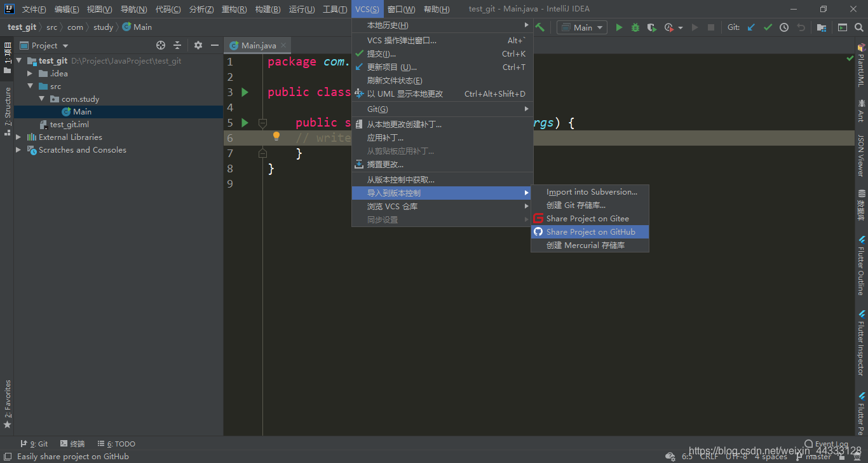Open the Flutter Inspector tool window
Image resolution: width=868 pixels, height=463 pixels.
(x=862, y=342)
